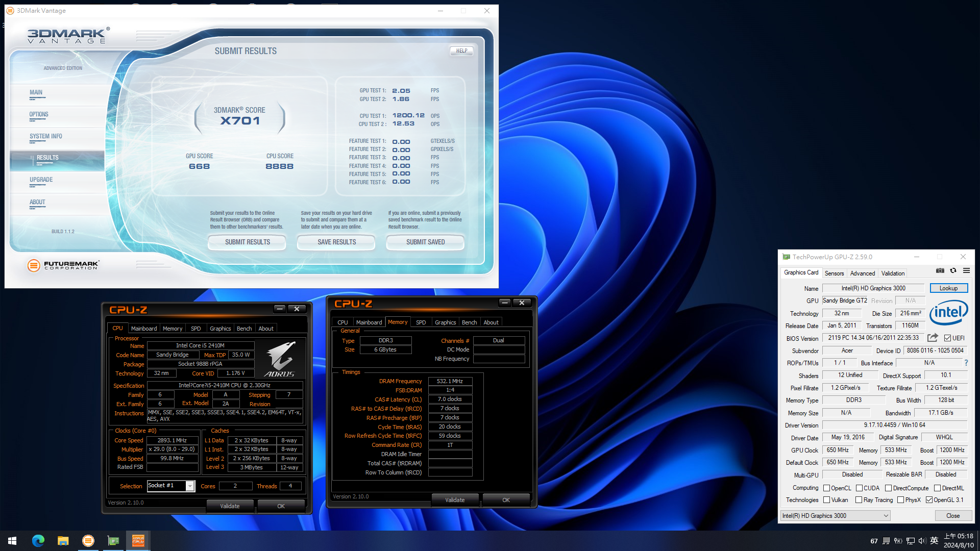Minimize left CPU-Z window

click(x=279, y=309)
